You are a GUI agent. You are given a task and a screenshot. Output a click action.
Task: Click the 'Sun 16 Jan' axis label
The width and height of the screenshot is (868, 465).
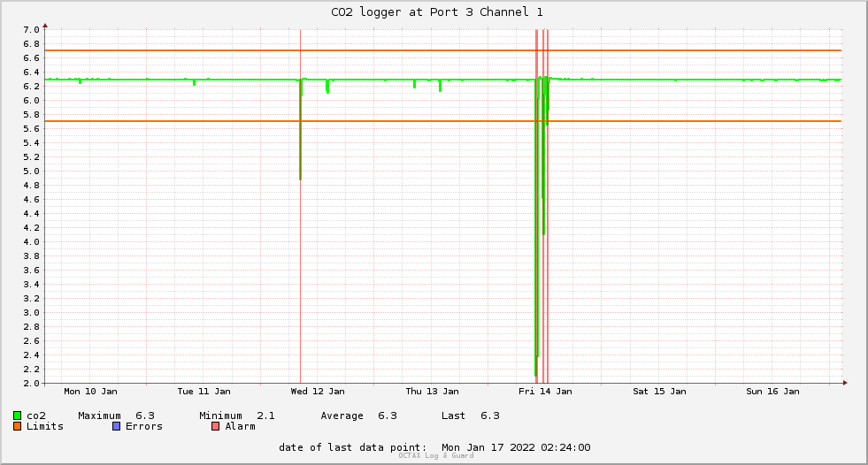pos(772,392)
